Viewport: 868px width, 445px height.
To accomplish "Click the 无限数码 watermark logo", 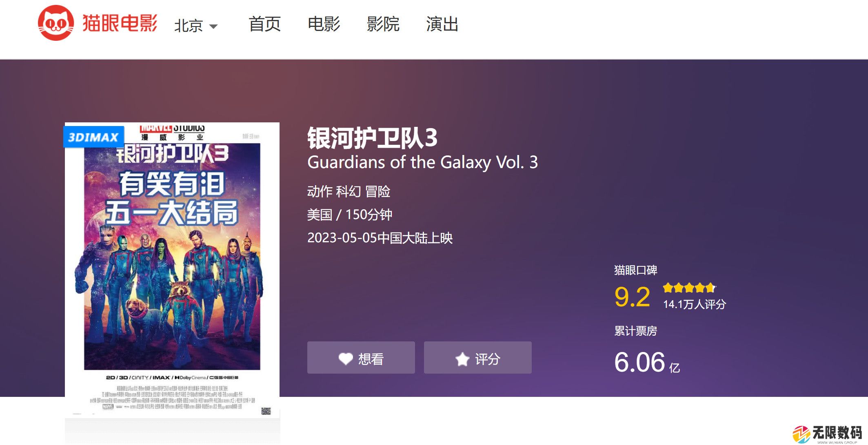I will click(x=827, y=434).
